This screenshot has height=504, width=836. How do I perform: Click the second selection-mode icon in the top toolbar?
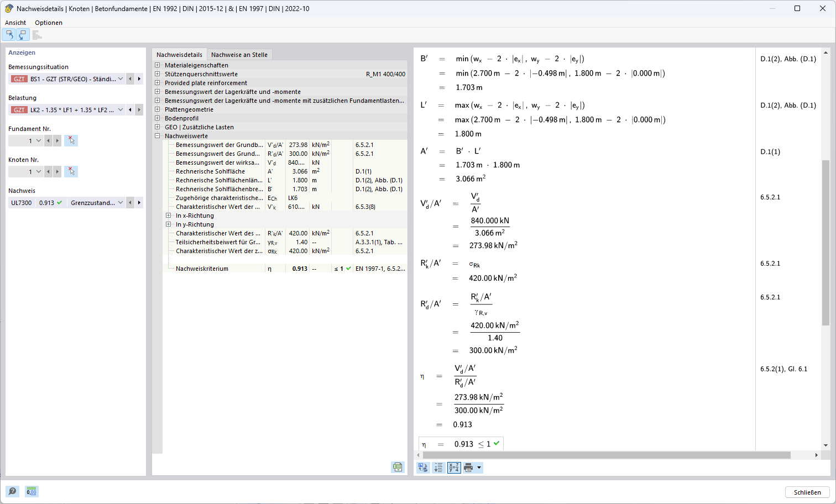[x=22, y=35]
